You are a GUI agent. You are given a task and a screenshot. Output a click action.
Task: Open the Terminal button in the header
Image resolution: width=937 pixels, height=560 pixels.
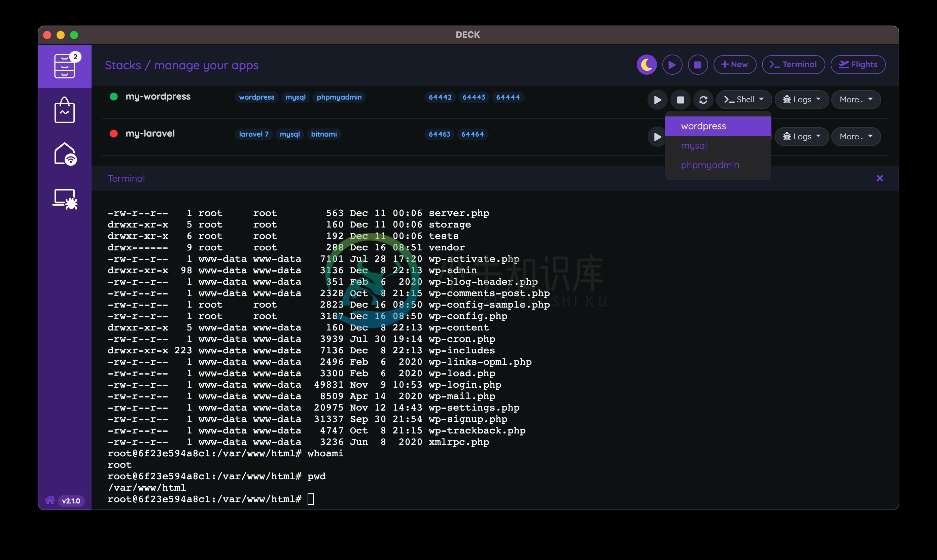point(793,65)
